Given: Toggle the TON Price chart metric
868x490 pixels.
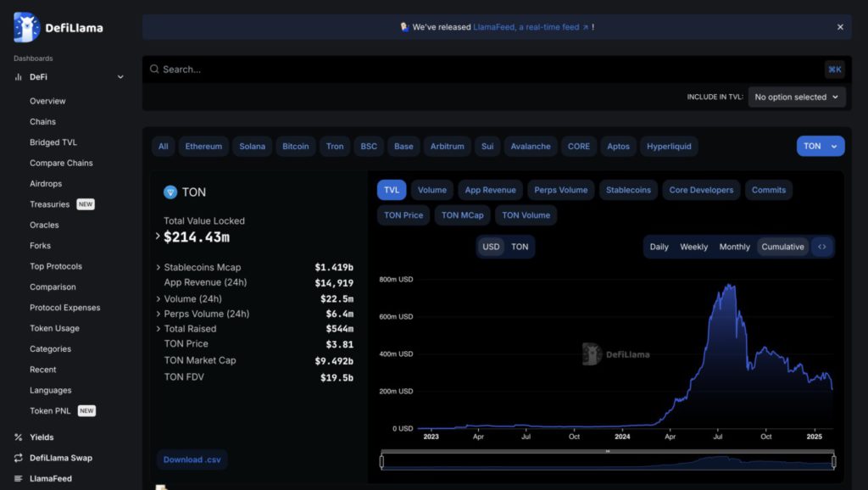Looking at the screenshot, I should (403, 215).
